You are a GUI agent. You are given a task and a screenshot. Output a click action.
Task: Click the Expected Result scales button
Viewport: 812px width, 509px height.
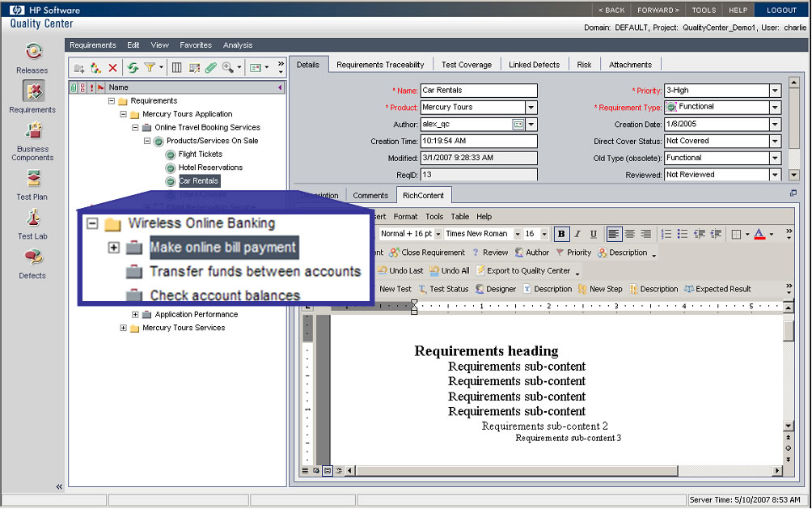[717, 289]
